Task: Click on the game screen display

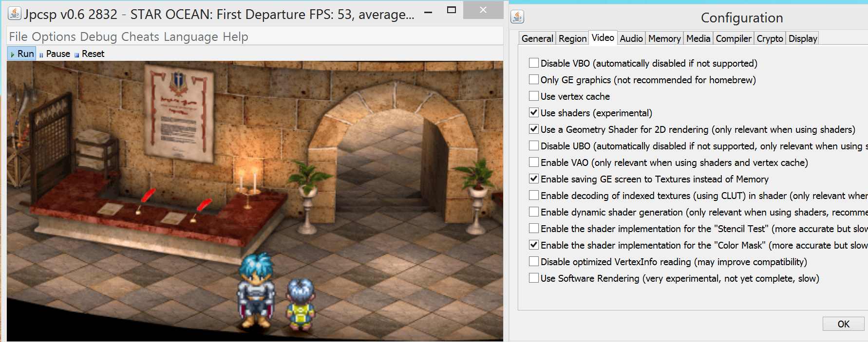Action: point(255,200)
